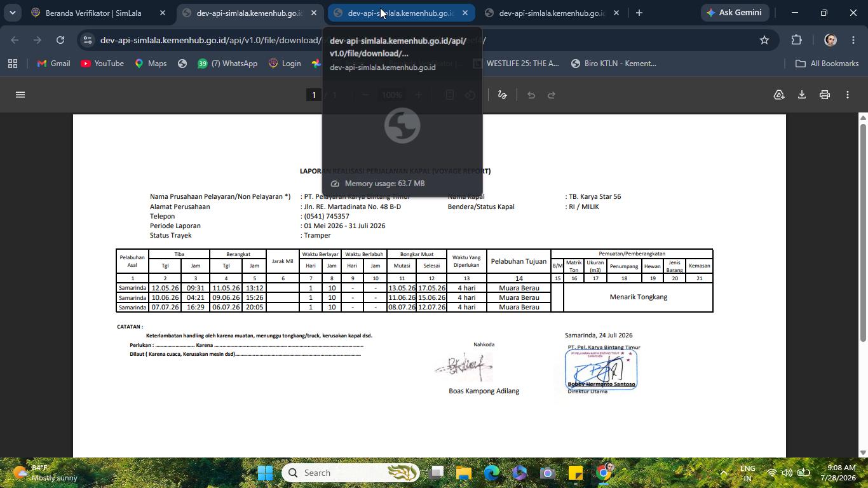Click the captain name 'Boas Kampong Adilang'

(484, 391)
